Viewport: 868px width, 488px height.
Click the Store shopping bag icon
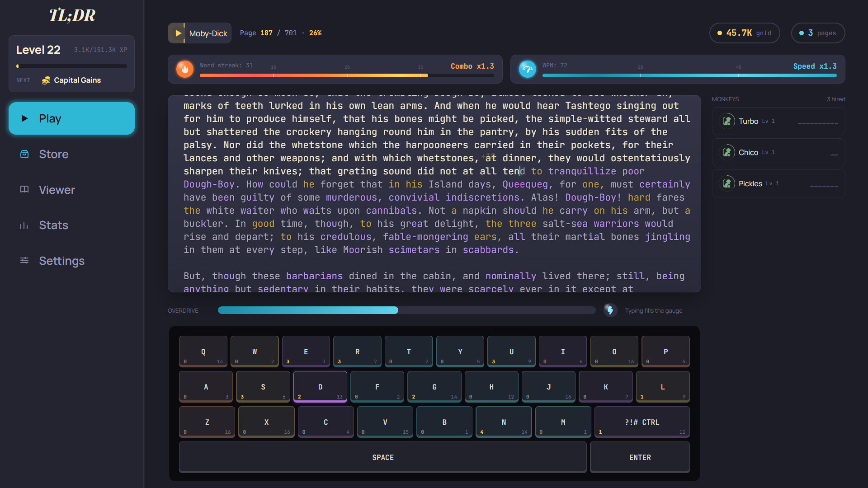[24, 154]
